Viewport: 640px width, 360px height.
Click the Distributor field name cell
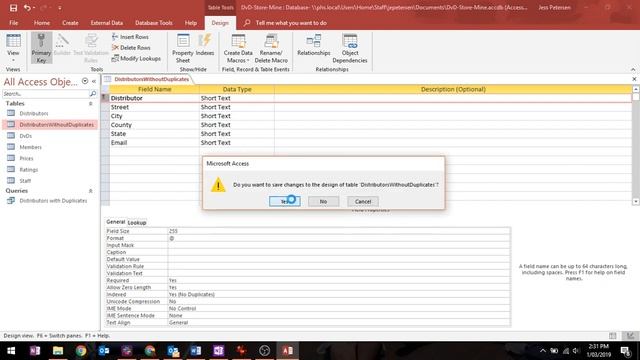pos(154,98)
